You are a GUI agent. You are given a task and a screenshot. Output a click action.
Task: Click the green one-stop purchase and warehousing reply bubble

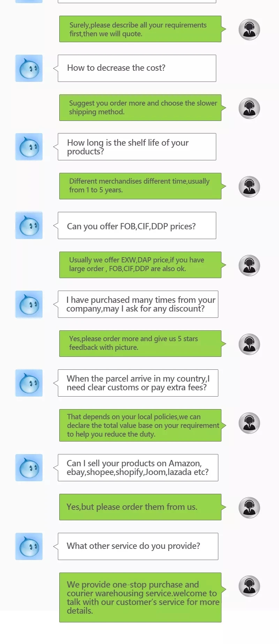pyautogui.click(x=140, y=597)
